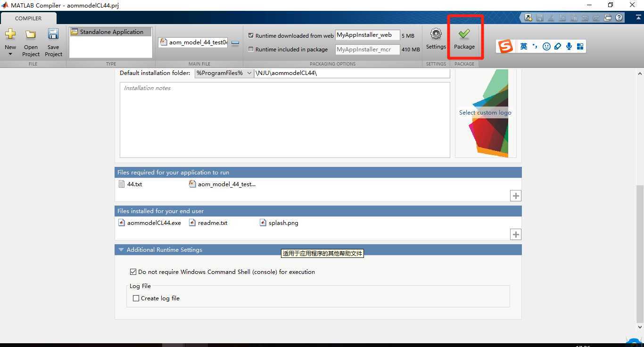Toggle Do not require Windows Command Shell
This screenshot has height=347, width=644.
pos(133,272)
